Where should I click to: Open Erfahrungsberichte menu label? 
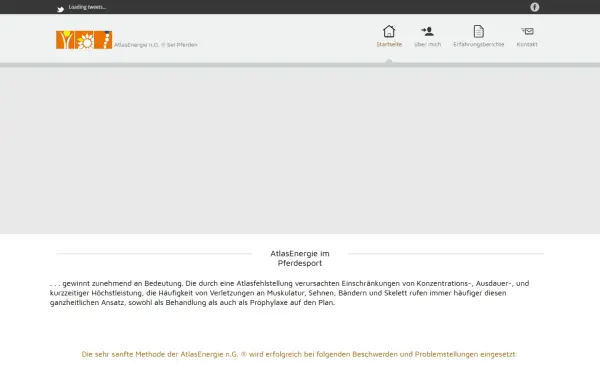click(x=479, y=44)
